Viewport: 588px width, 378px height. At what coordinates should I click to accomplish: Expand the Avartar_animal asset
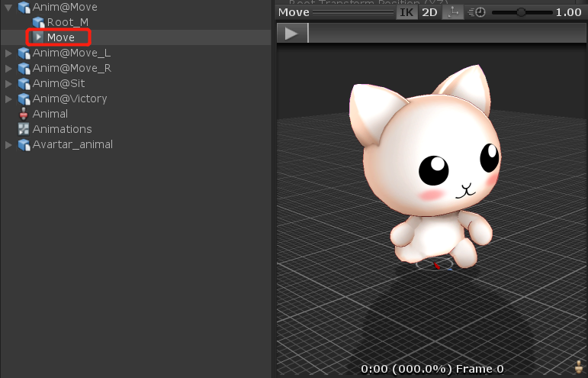(8, 145)
